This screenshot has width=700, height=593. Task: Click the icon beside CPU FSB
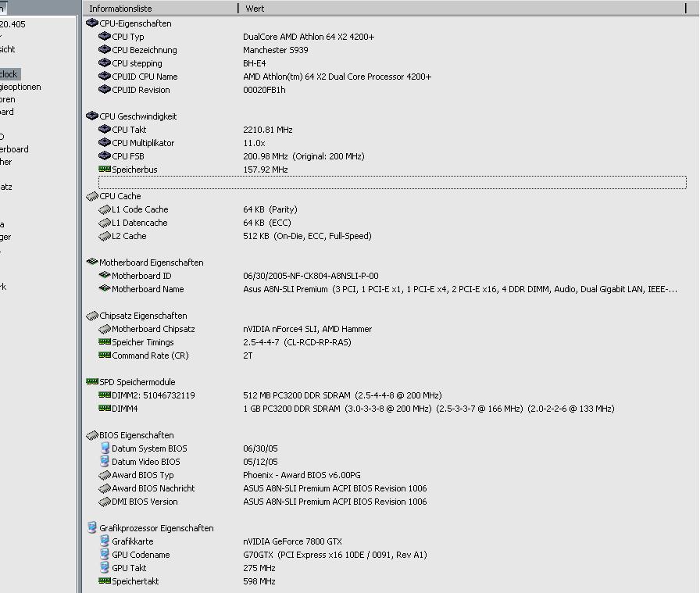[x=105, y=155]
